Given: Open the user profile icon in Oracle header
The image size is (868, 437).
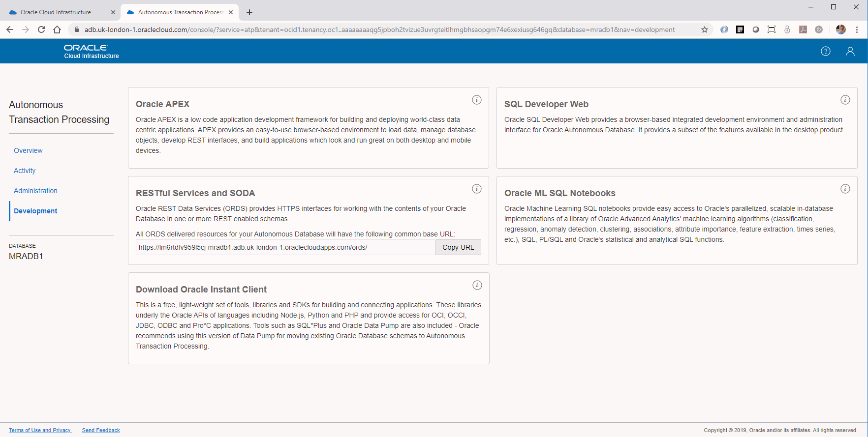Looking at the screenshot, I should pos(850,51).
